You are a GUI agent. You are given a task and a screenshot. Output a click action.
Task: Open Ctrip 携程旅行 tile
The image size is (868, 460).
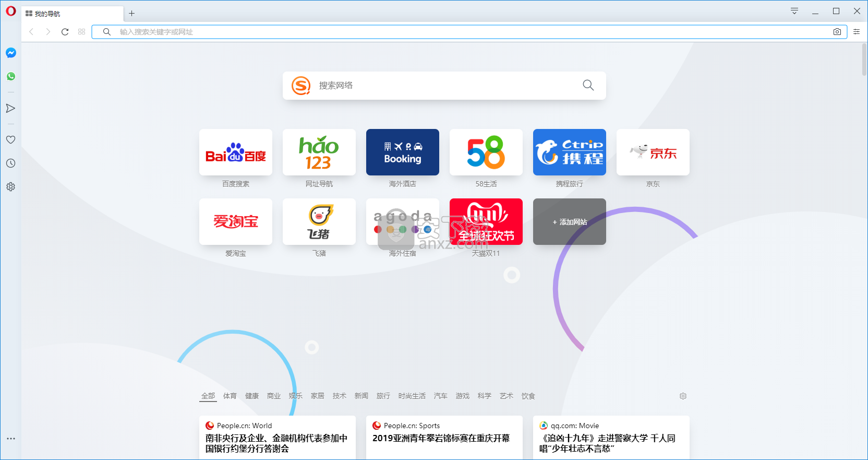[570, 152]
